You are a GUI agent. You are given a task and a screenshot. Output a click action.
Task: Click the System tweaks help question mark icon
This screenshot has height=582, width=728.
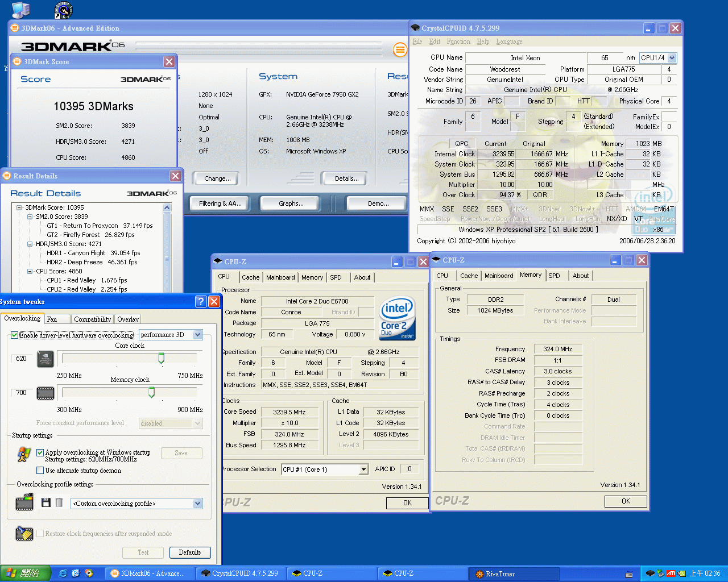(201, 301)
